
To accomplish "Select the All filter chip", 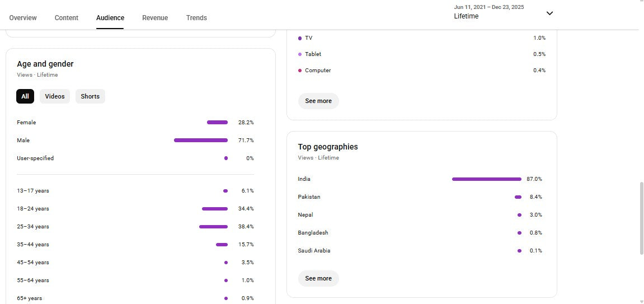I will coord(25,96).
